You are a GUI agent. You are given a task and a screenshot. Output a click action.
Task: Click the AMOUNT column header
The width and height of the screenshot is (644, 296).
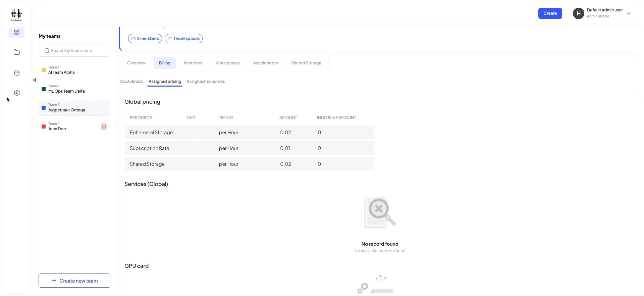click(x=288, y=118)
